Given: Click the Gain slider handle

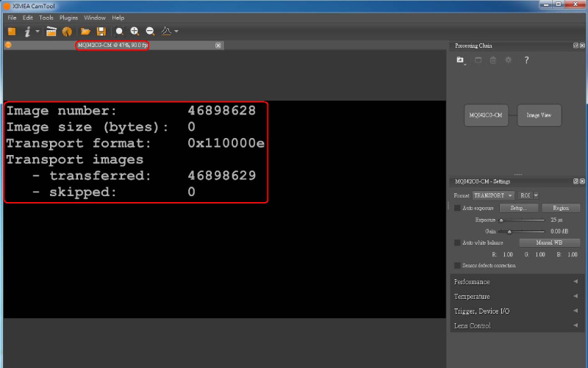Looking at the screenshot, I should point(509,231).
